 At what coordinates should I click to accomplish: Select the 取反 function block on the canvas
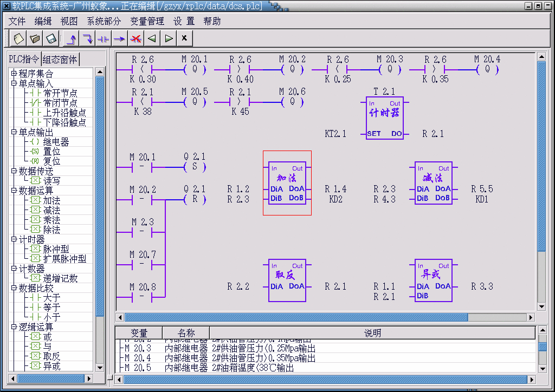click(287, 280)
